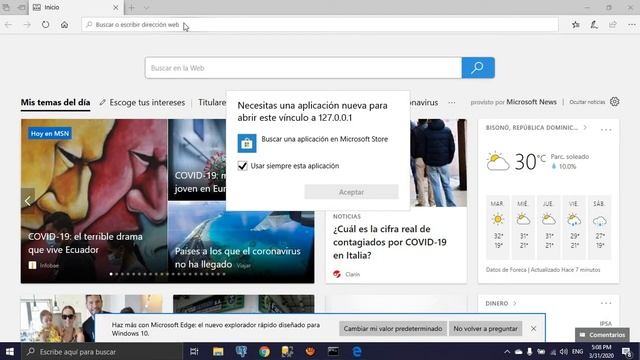Click the Windows taskbar search box
640x360 pixels.
click(102, 351)
